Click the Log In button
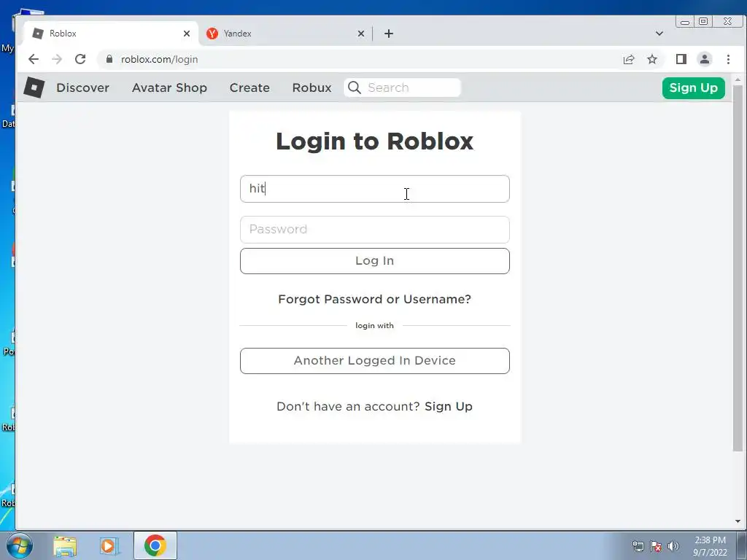 (x=375, y=261)
